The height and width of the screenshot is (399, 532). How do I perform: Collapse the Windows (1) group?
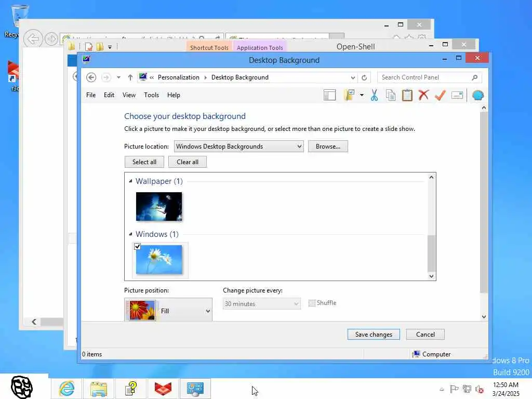click(x=130, y=234)
